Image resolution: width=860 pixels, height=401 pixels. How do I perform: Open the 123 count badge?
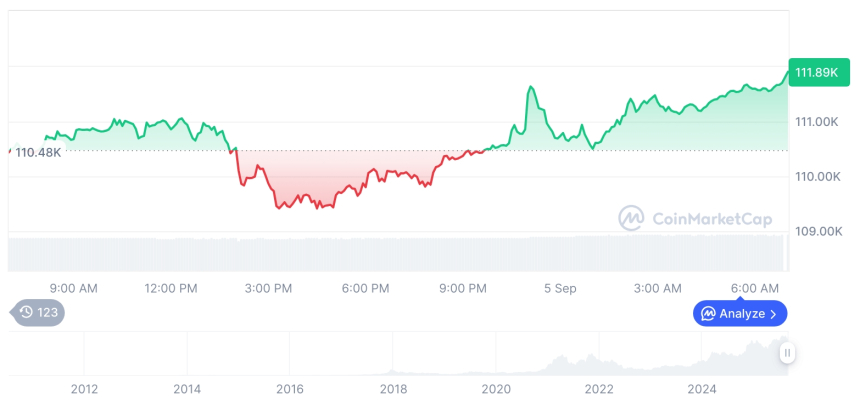click(x=48, y=313)
